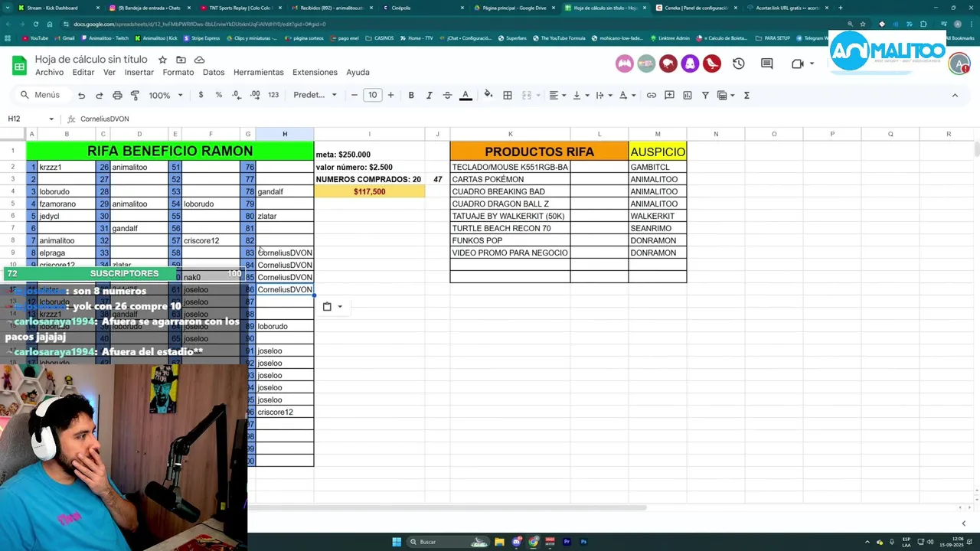Open the Editar menu
Viewport: 980px width, 551px height.
tap(83, 72)
